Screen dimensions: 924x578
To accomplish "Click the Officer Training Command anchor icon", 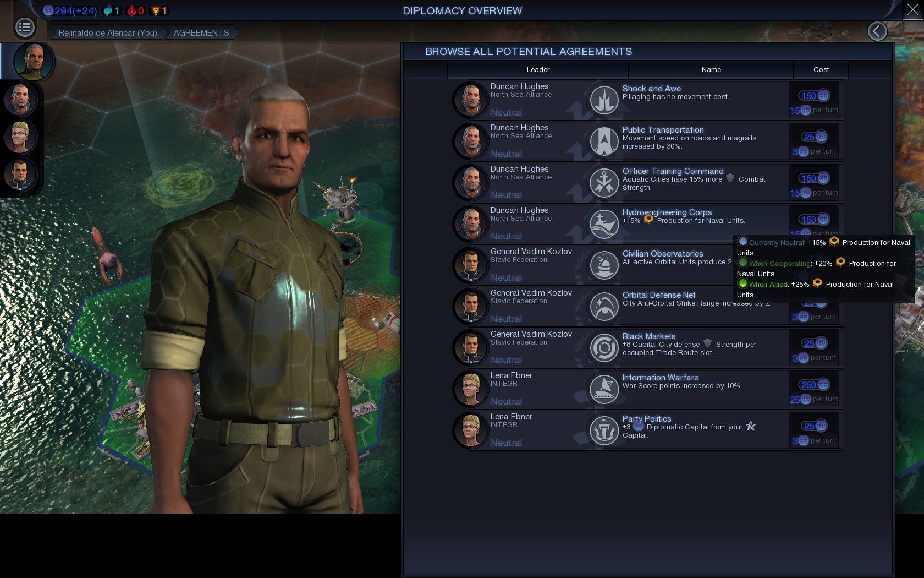I will click(x=604, y=183).
